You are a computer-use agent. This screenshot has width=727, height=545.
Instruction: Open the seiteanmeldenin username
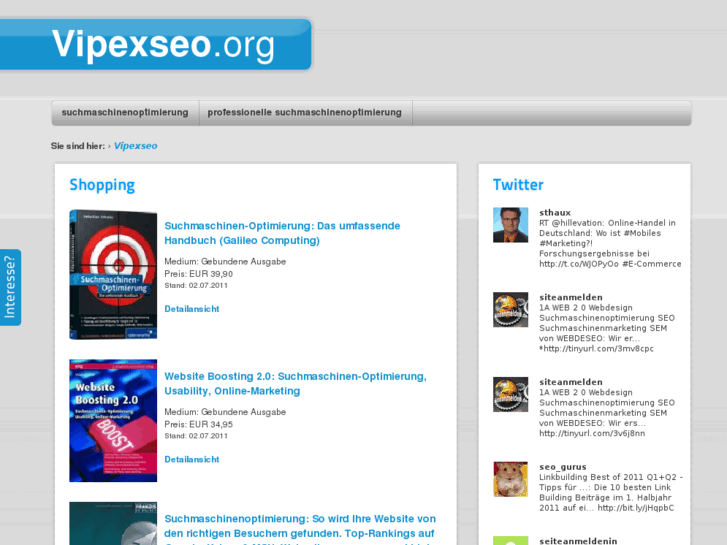(x=578, y=541)
